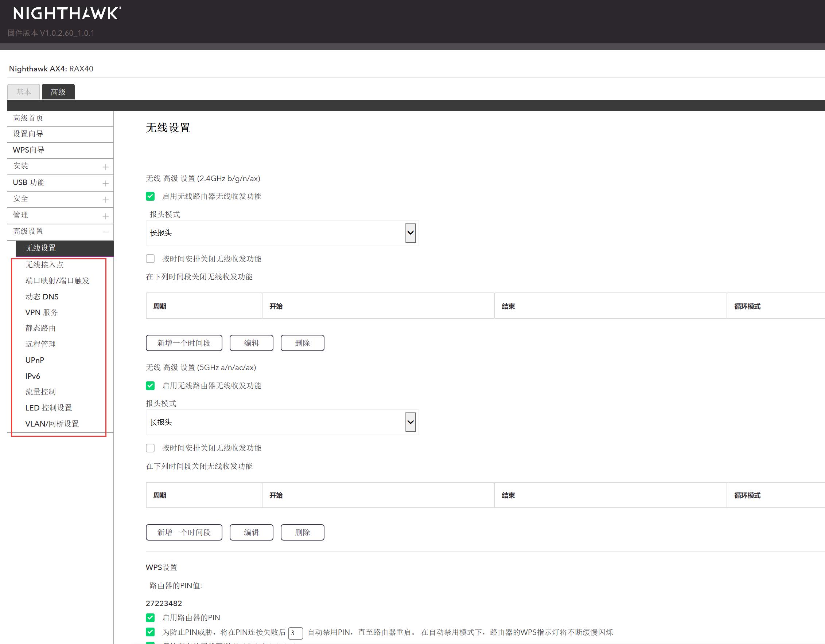Click 5GHz section 删除 button

tap(302, 532)
